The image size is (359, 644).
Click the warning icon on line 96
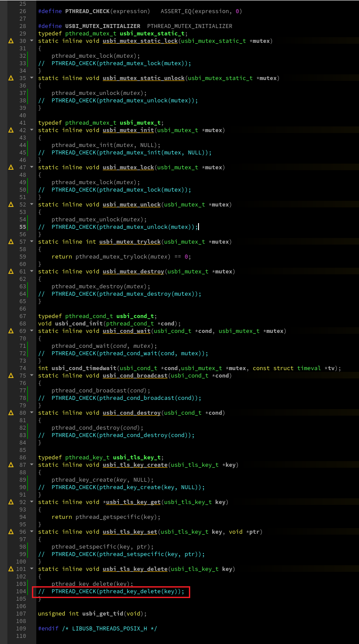point(11,532)
